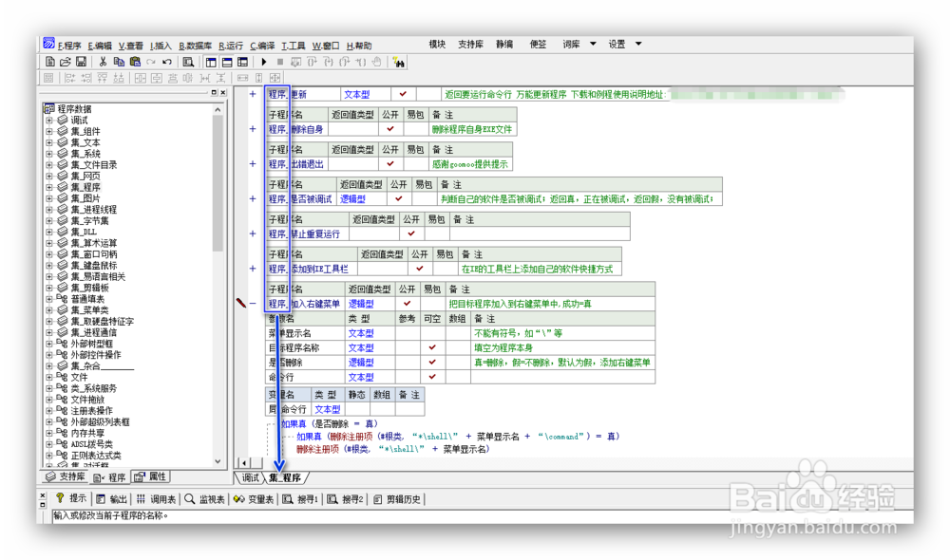Viewport: 950px width, 560px height.
Task: Select the 集_程序 tree item
Action: [85, 187]
